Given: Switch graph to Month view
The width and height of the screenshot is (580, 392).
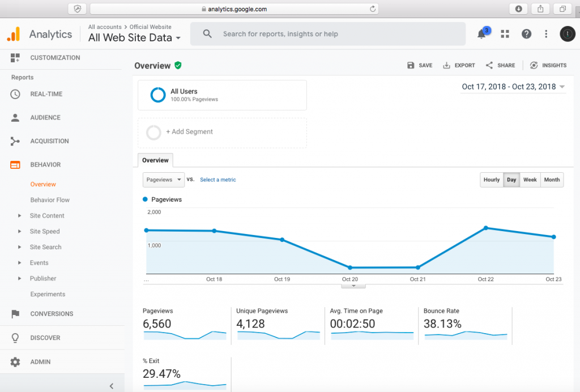Looking at the screenshot, I should pos(552,180).
